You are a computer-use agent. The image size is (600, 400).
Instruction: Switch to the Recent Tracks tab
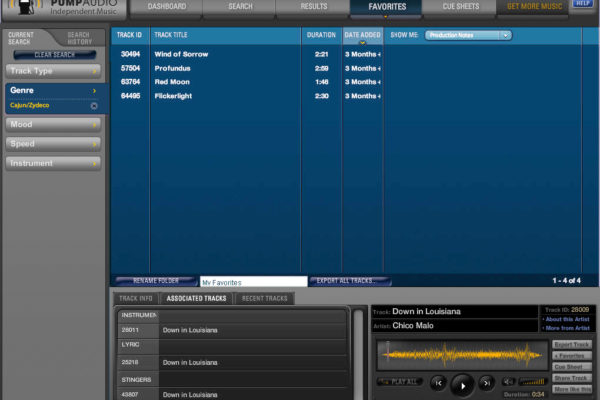[x=265, y=298]
